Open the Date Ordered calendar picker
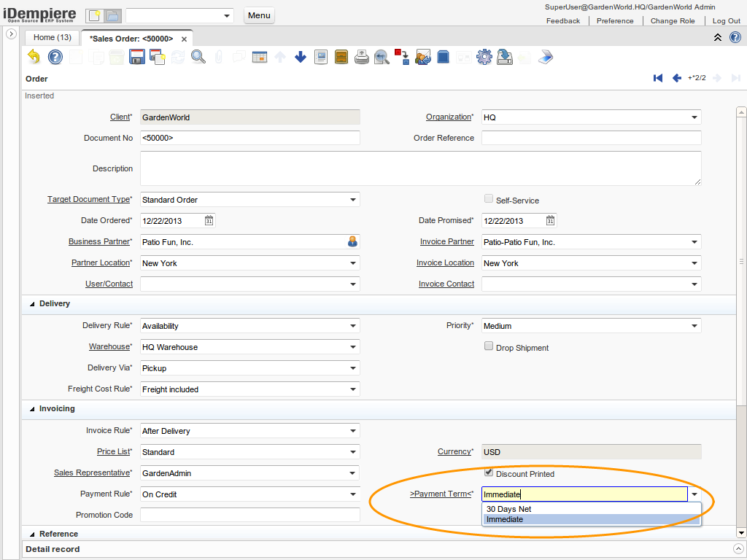Image resolution: width=747 pixels, height=560 pixels. tap(209, 221)
